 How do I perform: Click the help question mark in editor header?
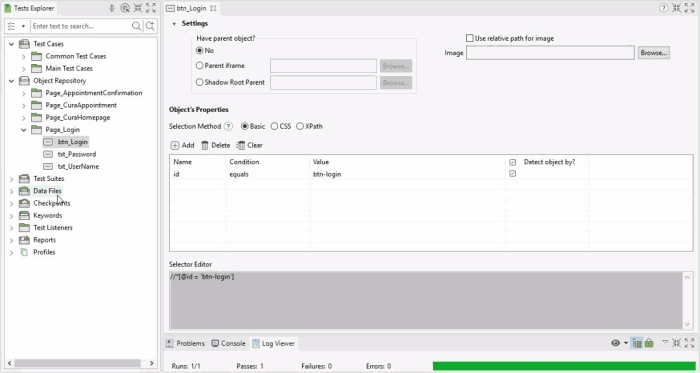pyautogui.click(x=663, y=8)
